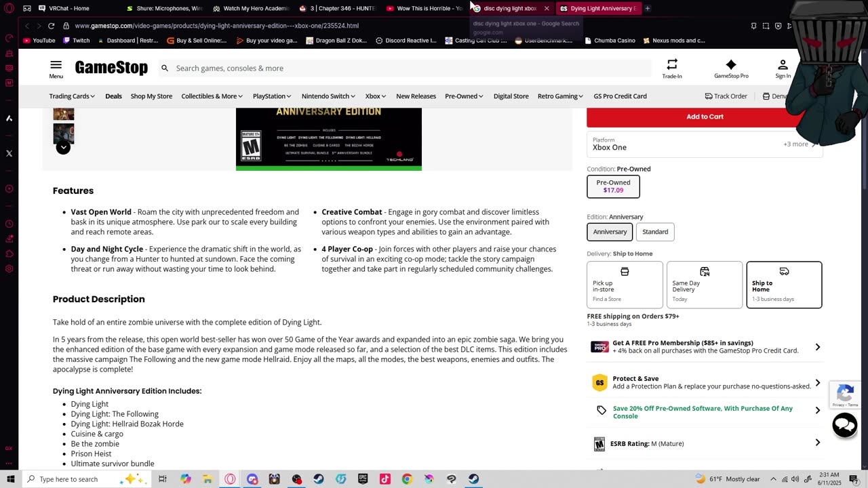Close the disc dying light xbox tab

pos(547,8)
